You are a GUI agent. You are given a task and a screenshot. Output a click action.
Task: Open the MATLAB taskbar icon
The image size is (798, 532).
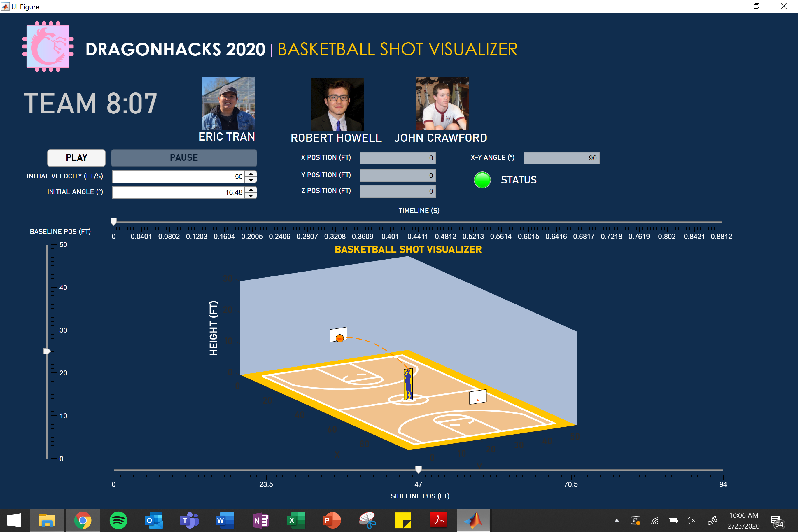click(473, 520)
